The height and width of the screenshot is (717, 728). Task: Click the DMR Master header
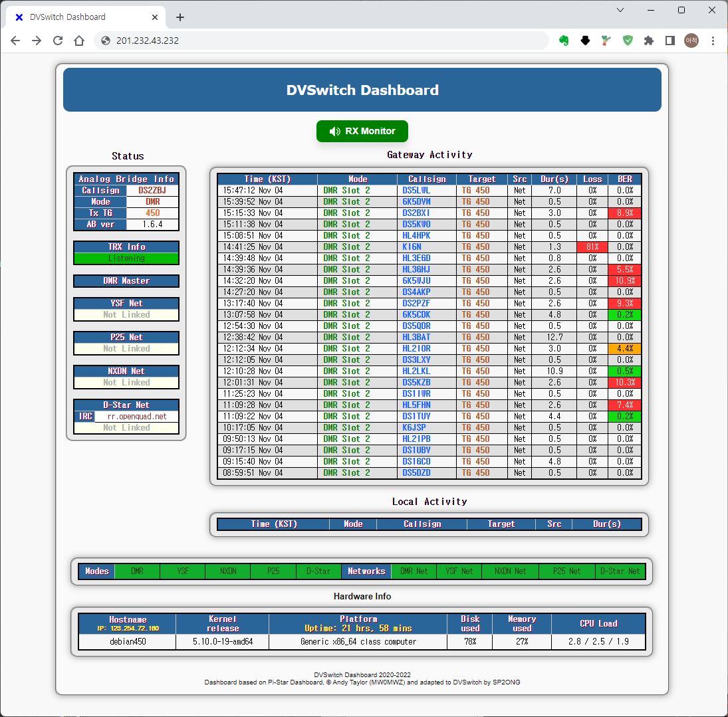click(126, 281)
